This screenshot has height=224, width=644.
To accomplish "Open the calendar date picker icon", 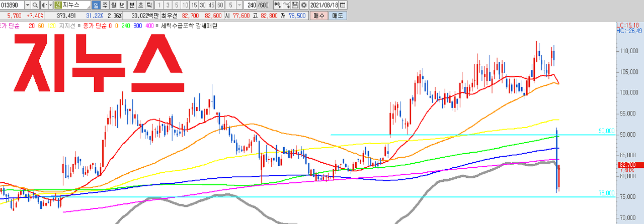I will click(342, 5).
